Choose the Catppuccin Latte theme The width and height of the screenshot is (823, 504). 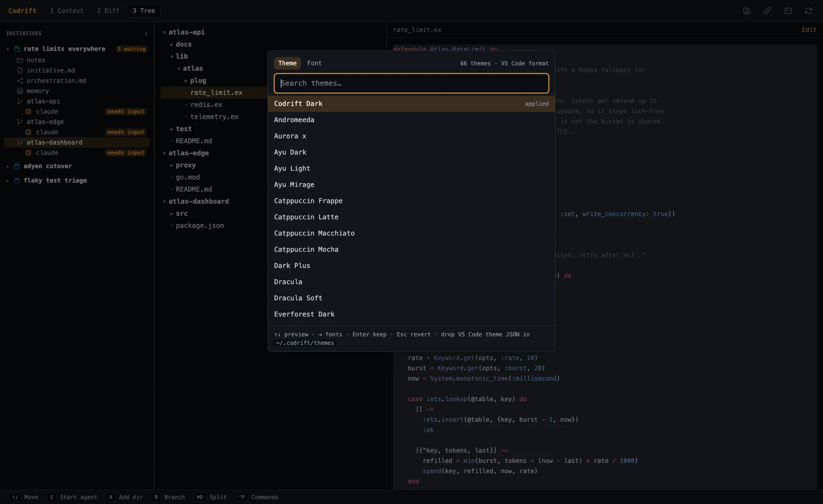click(x=411, y=217)
